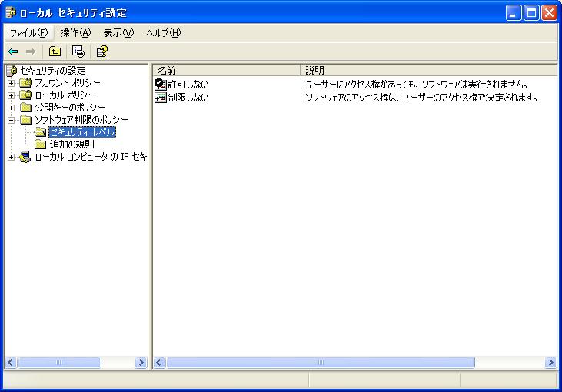Open the 操作(A) menu
This screenshot has height=392, width=562.
coord(75,33)
